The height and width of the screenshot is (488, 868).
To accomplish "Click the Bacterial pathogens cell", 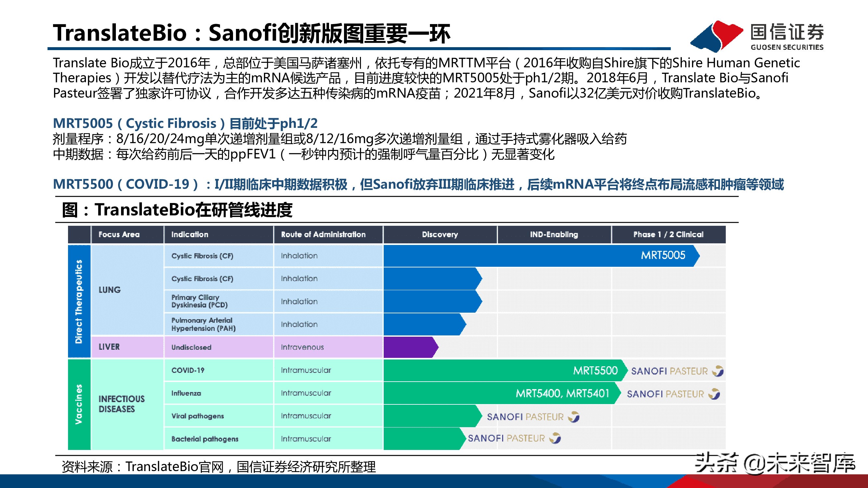I will (x=219, y=439).
